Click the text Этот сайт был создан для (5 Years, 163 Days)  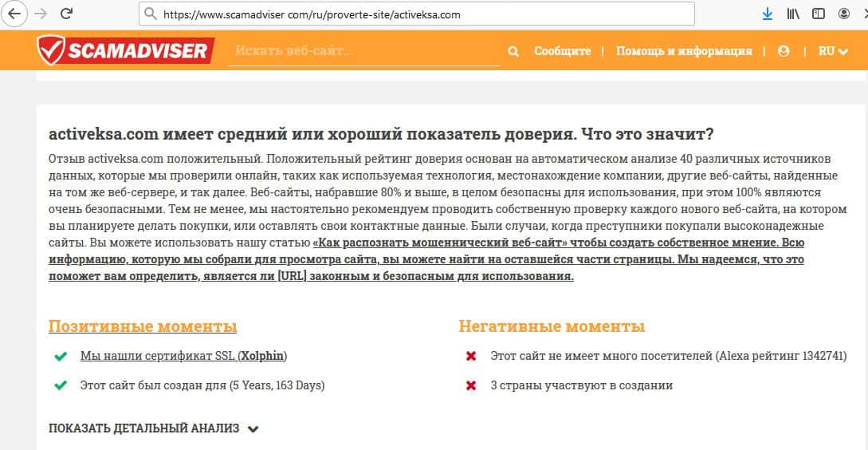pos(202,385)
